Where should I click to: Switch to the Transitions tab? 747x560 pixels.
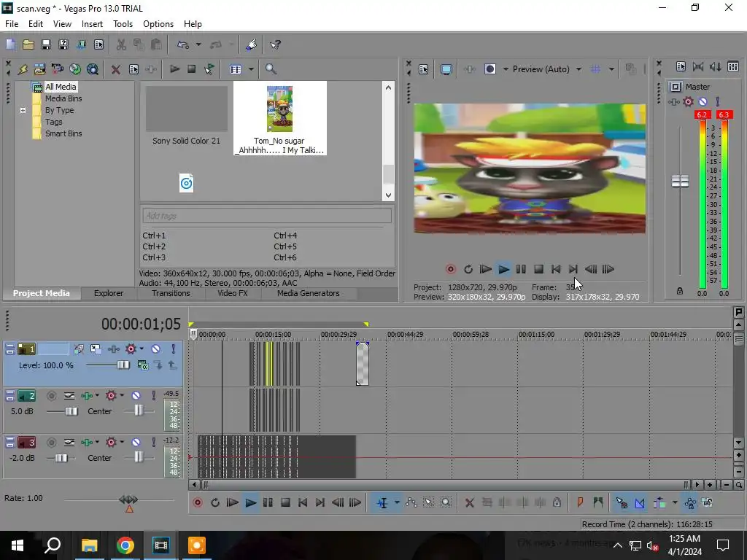click(171, 293)
